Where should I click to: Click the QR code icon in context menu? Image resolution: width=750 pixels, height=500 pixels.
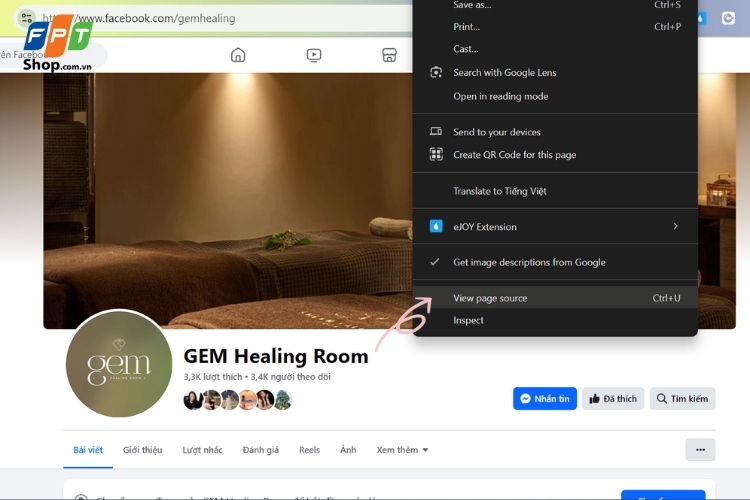436,155
